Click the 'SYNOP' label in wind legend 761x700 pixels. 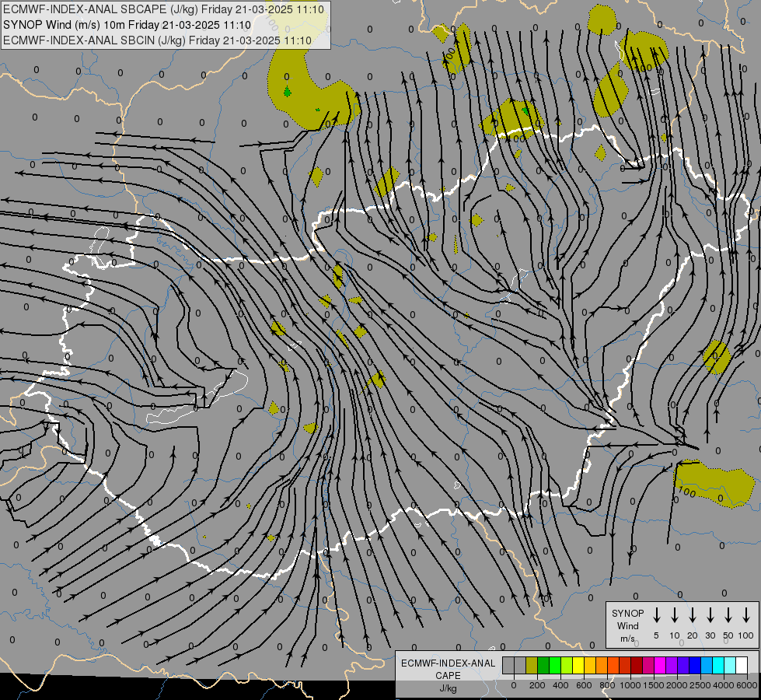tap(627, 613)
